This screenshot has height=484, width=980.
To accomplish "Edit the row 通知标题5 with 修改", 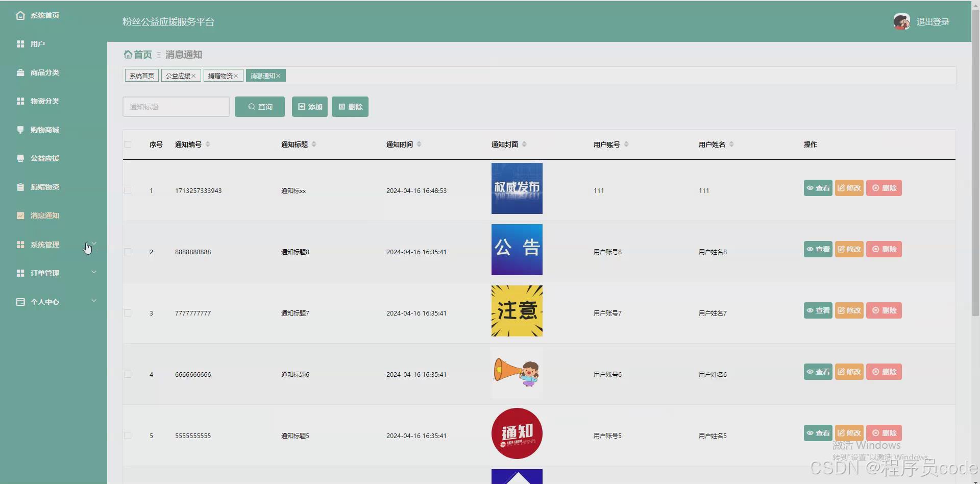I will click(x=849, y=433).
